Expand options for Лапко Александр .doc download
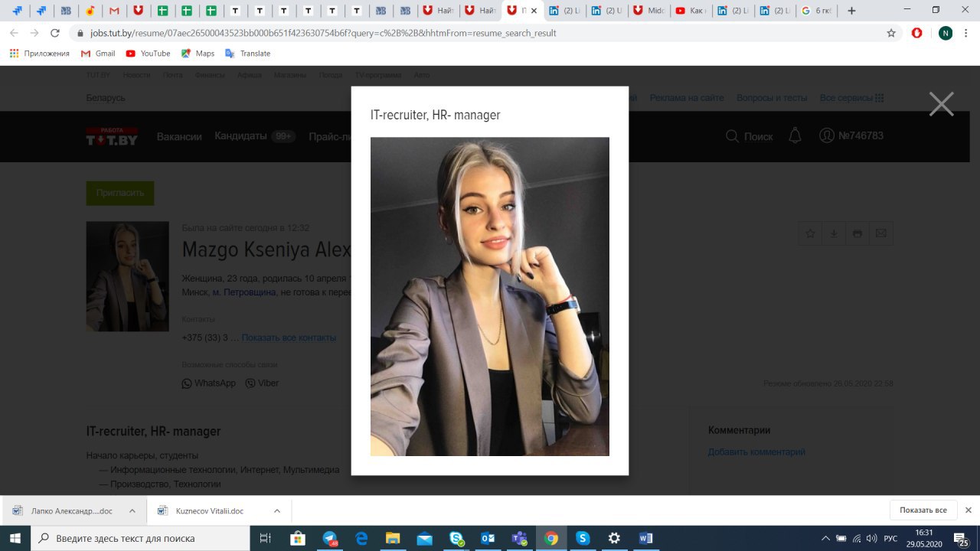The height and width of the screenshot is (551, 980). tap(132, 510)
